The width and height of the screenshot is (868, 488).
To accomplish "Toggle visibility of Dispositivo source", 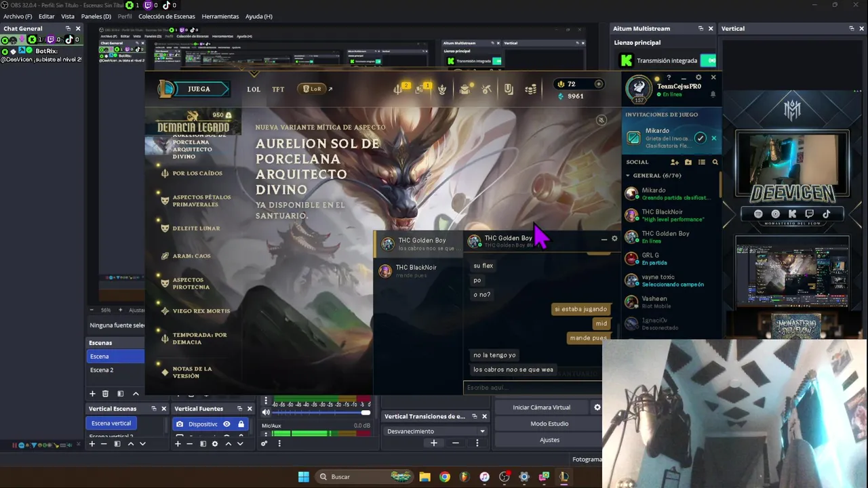I will point(226,424).
